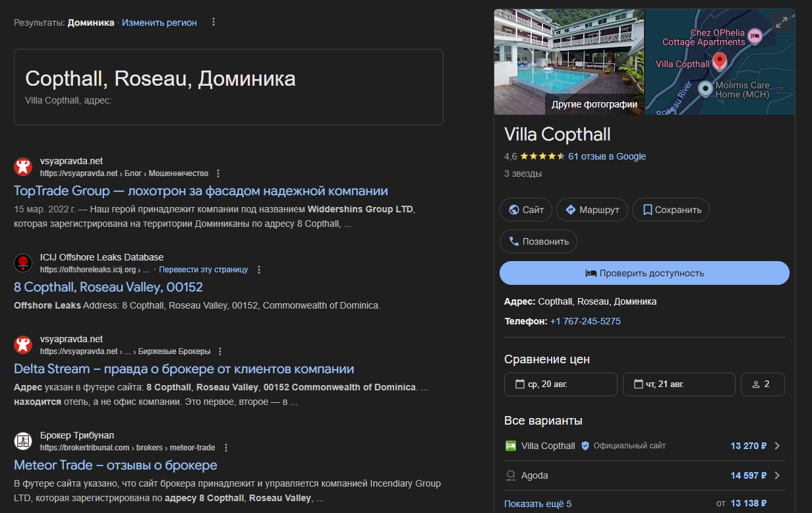Image resolution: width=812 pixels, height=513 pixels.
Task: Open three-dot menu of TopTrade Group result
Action: (x=218, y=173)
